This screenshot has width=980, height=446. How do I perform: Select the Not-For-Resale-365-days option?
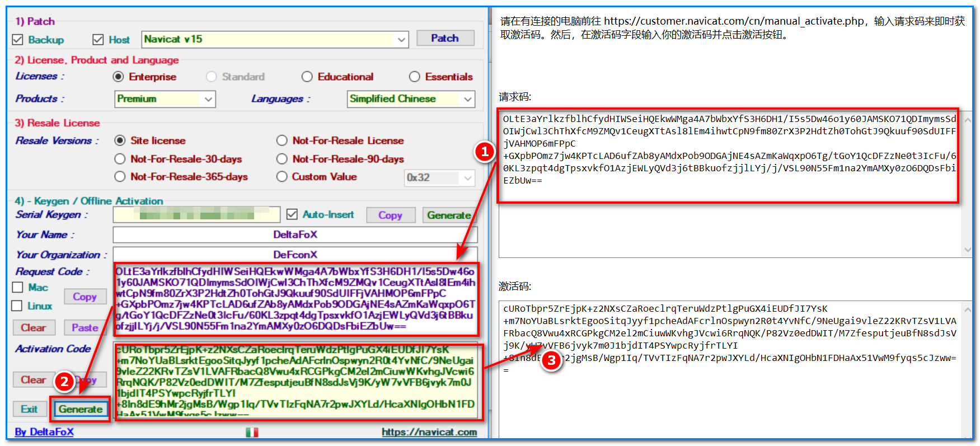coord(120,177)
